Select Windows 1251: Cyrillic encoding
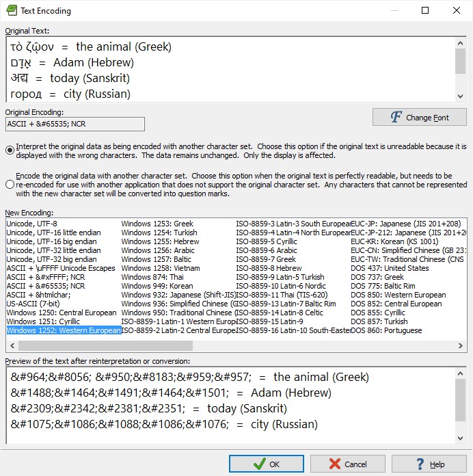This screenshot has height=476, width=473. coord(42,321)
